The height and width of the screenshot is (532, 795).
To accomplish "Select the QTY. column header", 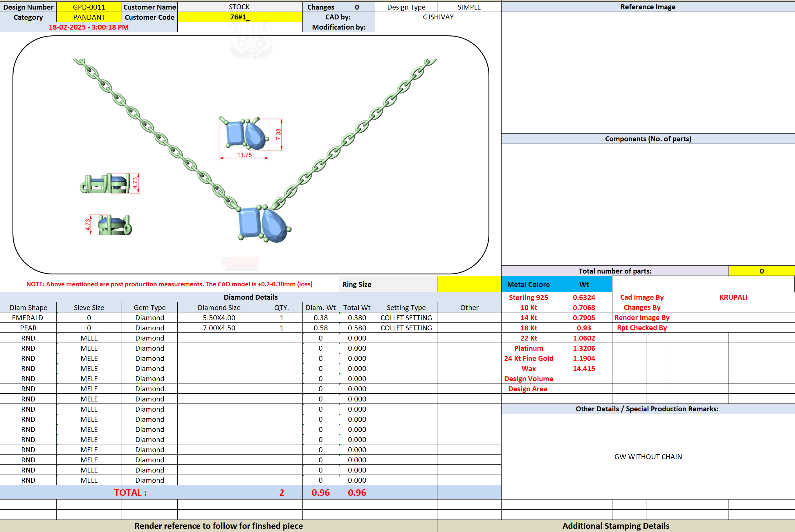I will click(282, 308).
